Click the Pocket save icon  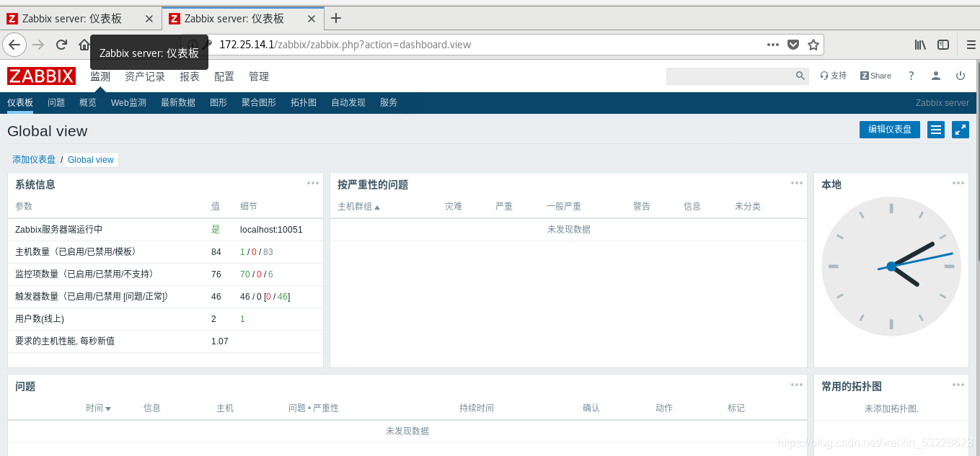coord(793,45)
